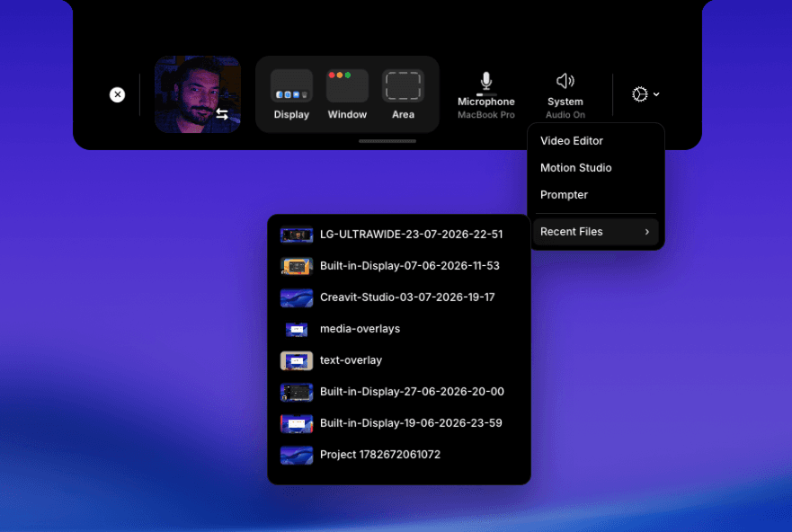This screenshot has height=532, width=792.
Task: Select the Area capture mode icon
Action: 403,85
